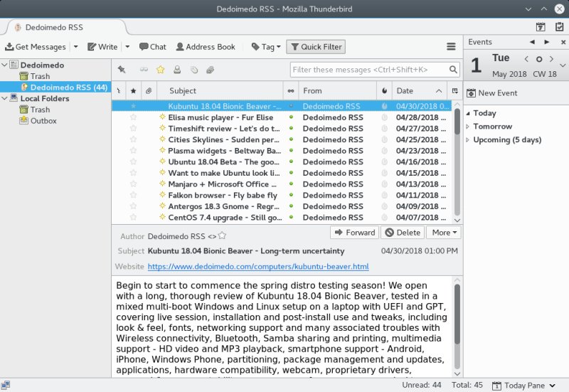Click the Chat toolbar button
Screen dimensions: 569x392
coord(152,47)
